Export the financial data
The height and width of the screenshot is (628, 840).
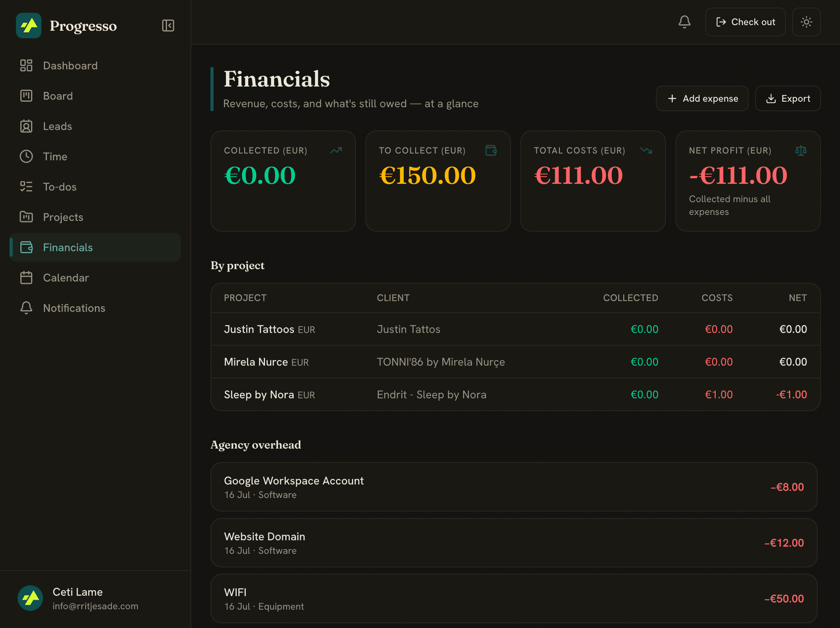click(x=788, y=98)
